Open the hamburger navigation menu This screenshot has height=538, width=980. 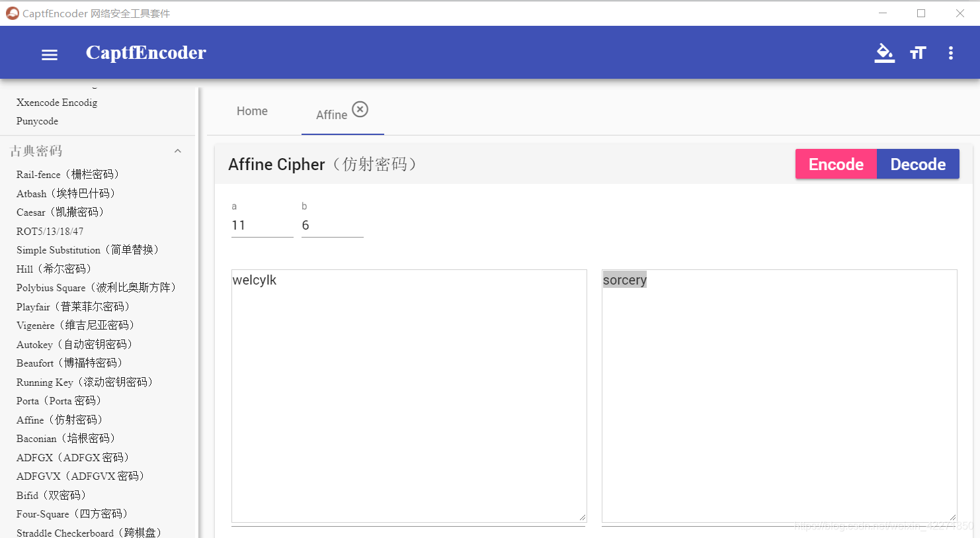click(50, 55)
